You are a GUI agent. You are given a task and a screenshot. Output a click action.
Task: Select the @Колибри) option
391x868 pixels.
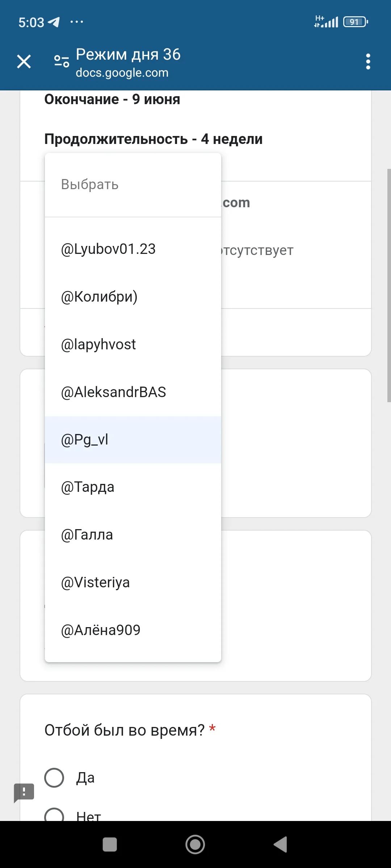[x=99, y=297]
